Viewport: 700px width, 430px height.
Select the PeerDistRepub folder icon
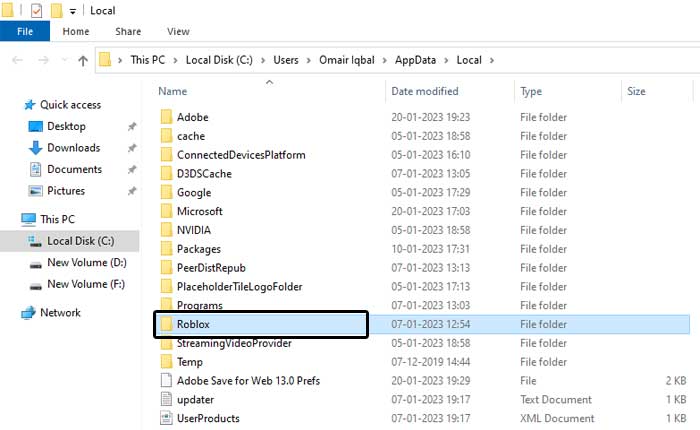pyautogui.click(x=166, y=267)
